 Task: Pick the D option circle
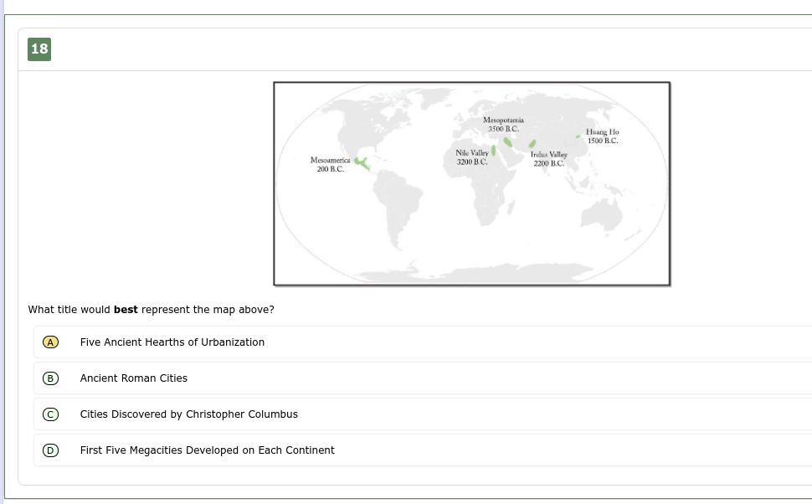click(x=50, y=450)
